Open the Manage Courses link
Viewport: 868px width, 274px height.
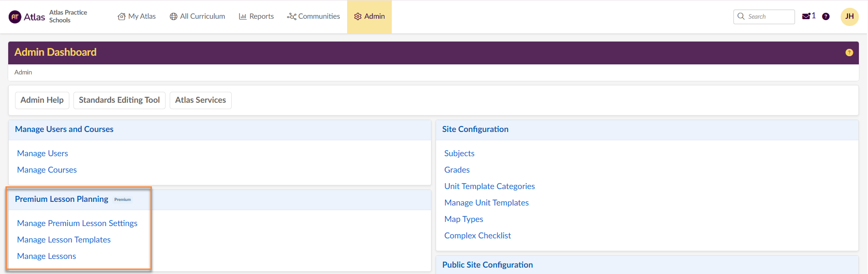(47, 170)
